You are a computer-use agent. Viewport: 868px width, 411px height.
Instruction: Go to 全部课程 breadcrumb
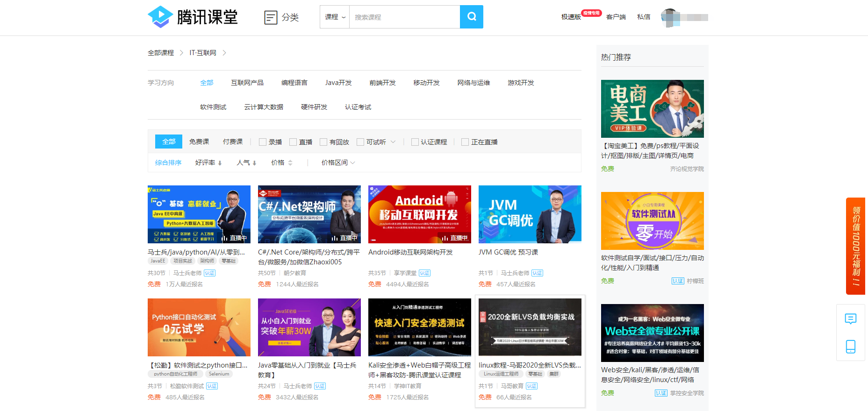click(161, 53)
